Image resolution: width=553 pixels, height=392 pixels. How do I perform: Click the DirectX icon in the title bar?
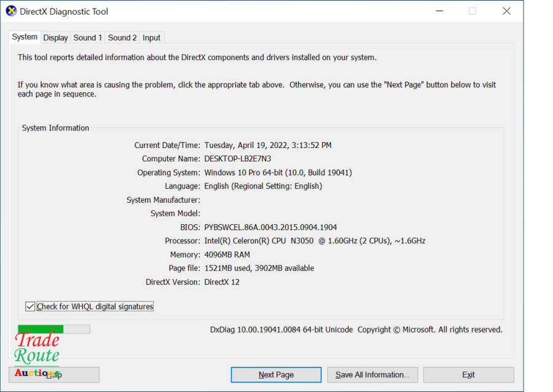(x=11, y=11)
